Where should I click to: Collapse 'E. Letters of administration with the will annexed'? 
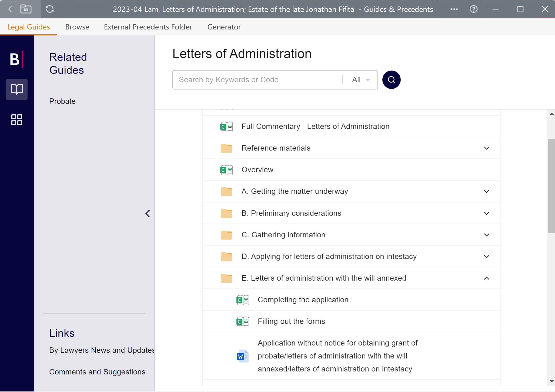tap(486, 278)
